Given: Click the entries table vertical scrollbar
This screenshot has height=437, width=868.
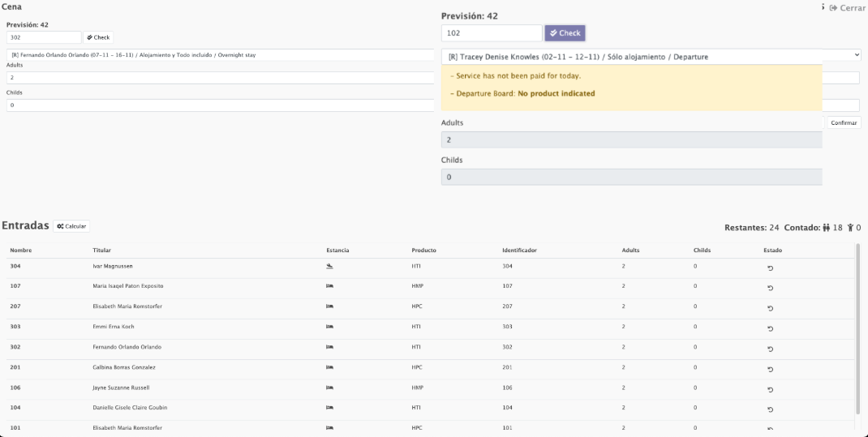Looking at the screenshot, I should [x=857, y=324].
